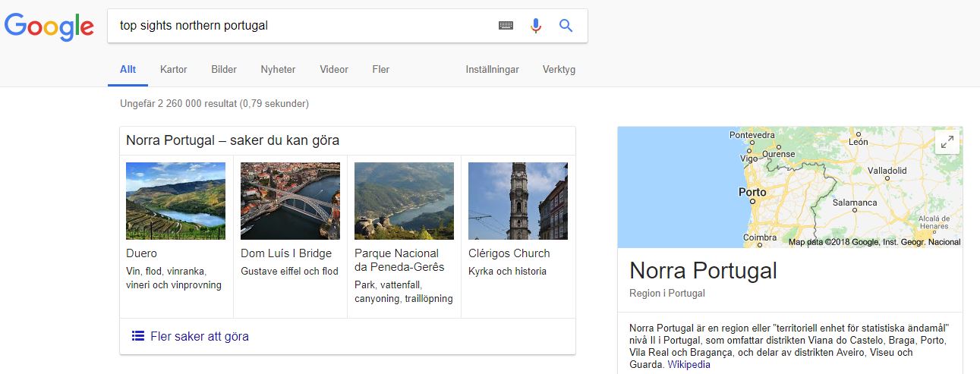The width and height of the screenshot is (980, 374).
Task: Click the Google logo
Action: (49, 27)
